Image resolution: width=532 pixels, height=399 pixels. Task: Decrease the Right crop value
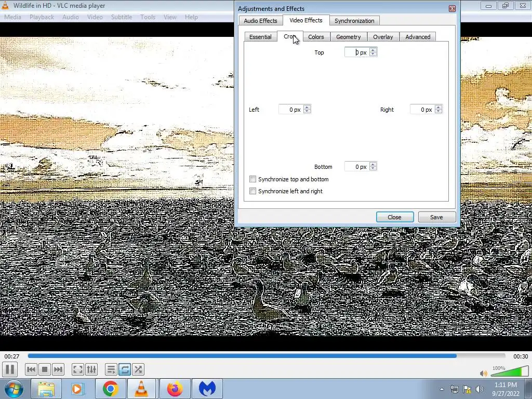click(x=438, y=112)
